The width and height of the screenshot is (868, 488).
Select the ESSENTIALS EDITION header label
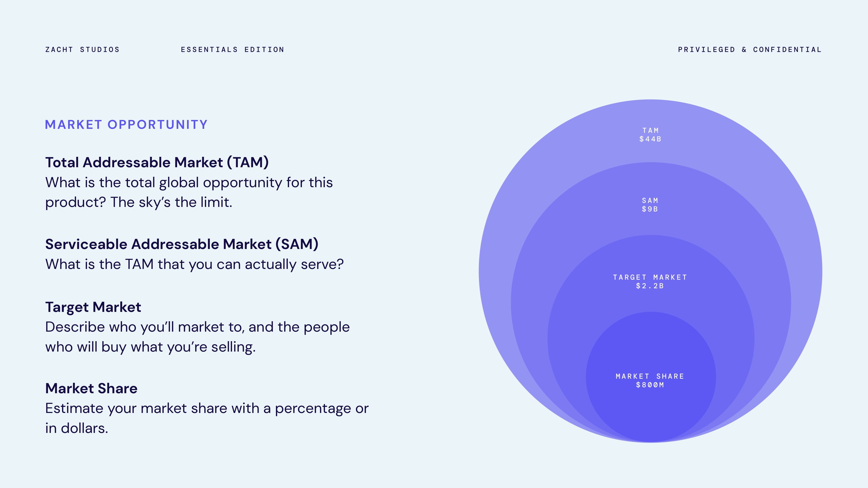[232, 50]
